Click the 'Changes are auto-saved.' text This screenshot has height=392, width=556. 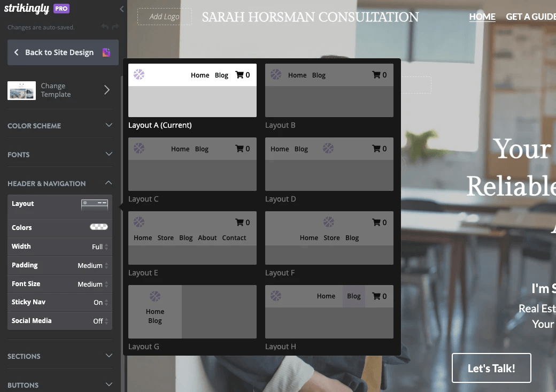[x=41, y=27]
